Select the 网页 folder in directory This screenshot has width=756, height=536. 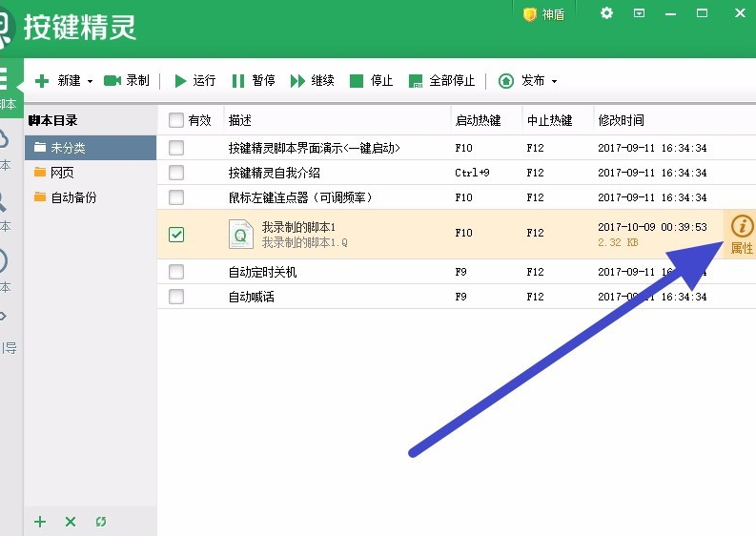coord(62,173)
